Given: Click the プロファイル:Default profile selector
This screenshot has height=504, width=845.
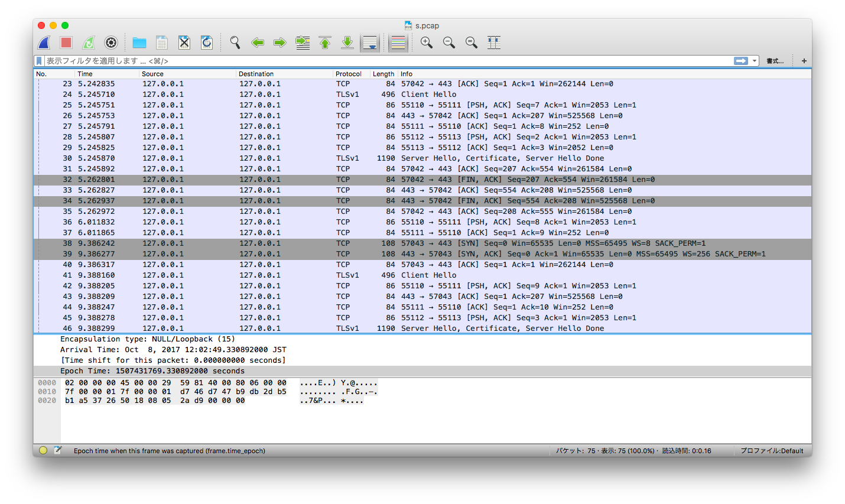Looking at the screenshot, I should pyautogui.click(x=772, y=451).
